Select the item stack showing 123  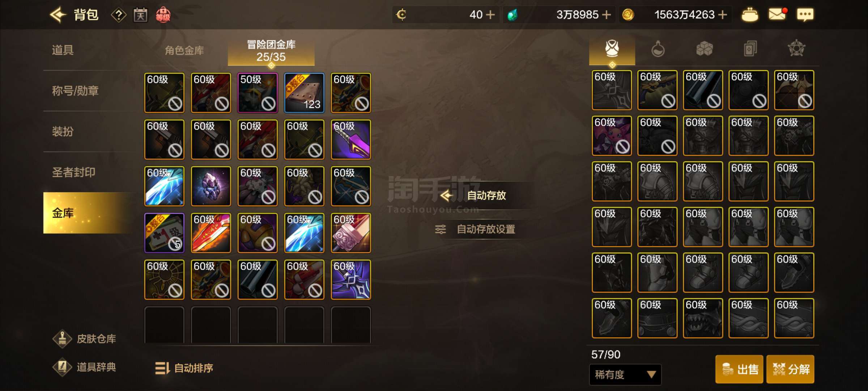pyautogui.click(x=304, y=93)
